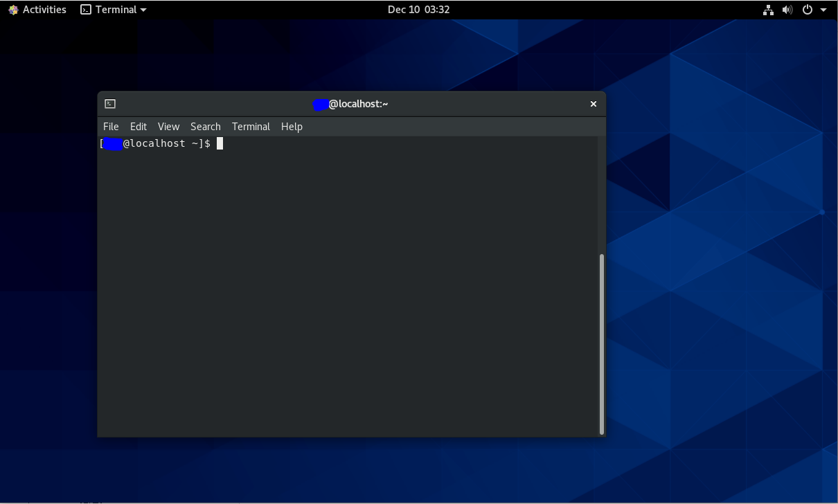Click the wired network status icon
This screenshot has height=504, width=838.
[x=768, y=10]
